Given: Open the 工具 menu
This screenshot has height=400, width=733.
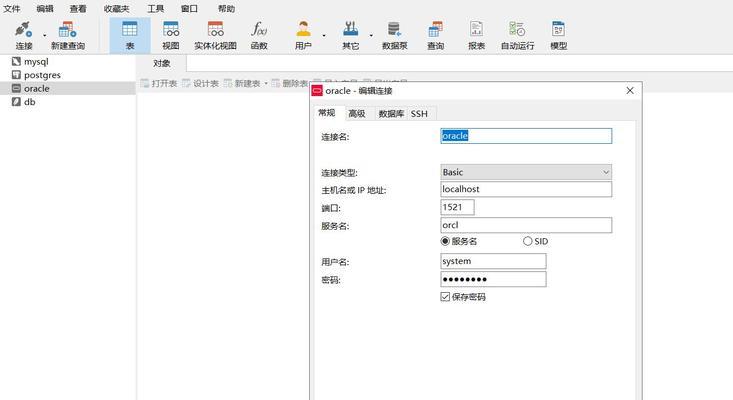Looking at the screenshot, I should (x=156, y=8).
